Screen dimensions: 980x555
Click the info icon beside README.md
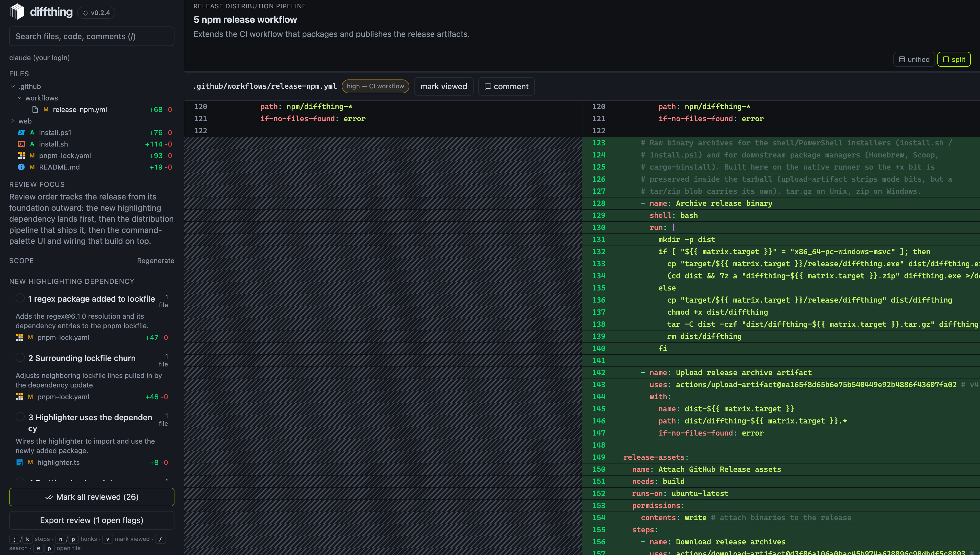[x=21, y=167]
